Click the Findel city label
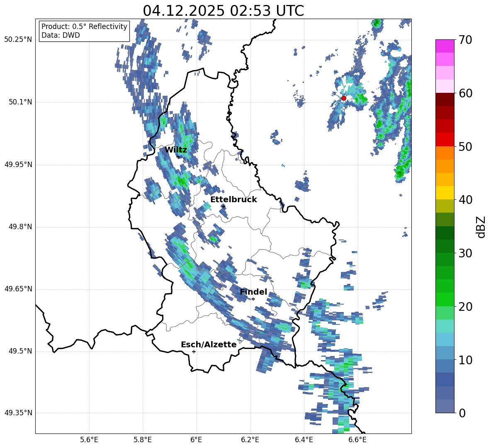491x448 pixels. (x=253, y=292)
